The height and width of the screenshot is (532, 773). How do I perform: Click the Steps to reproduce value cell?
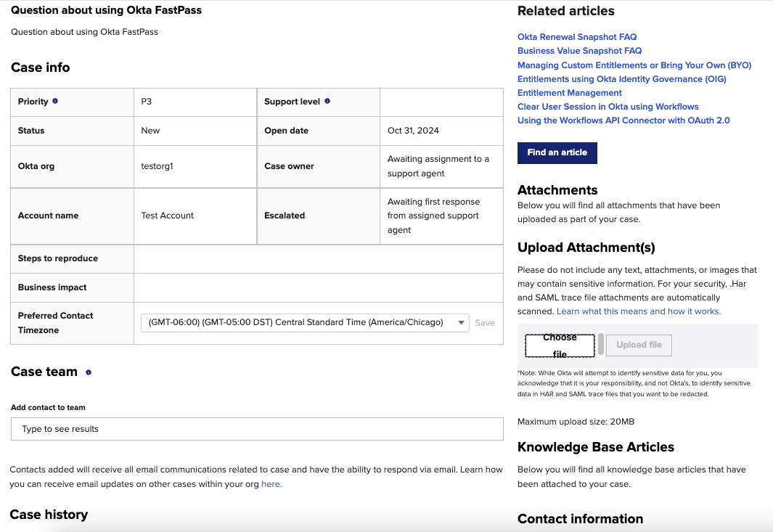318,259
